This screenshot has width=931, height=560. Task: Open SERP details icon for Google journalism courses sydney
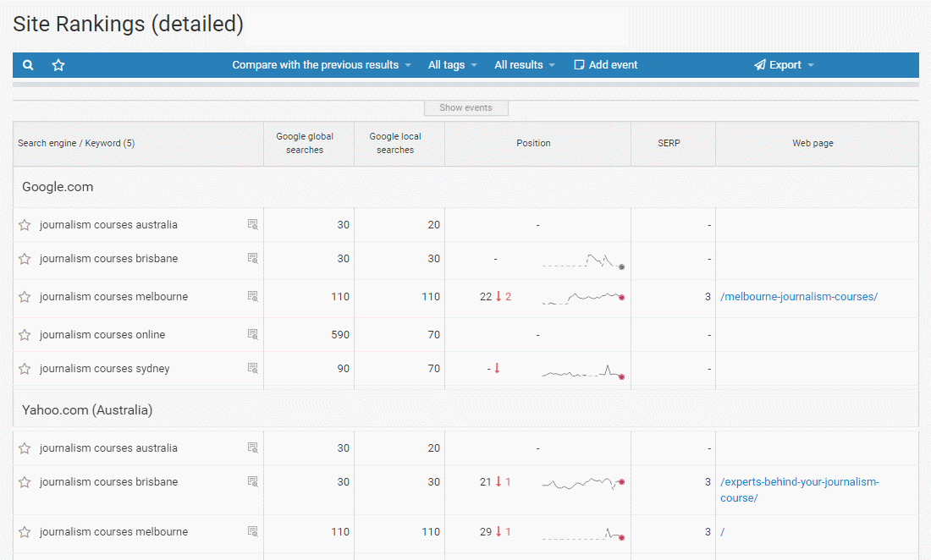click(x=252, y=369)
